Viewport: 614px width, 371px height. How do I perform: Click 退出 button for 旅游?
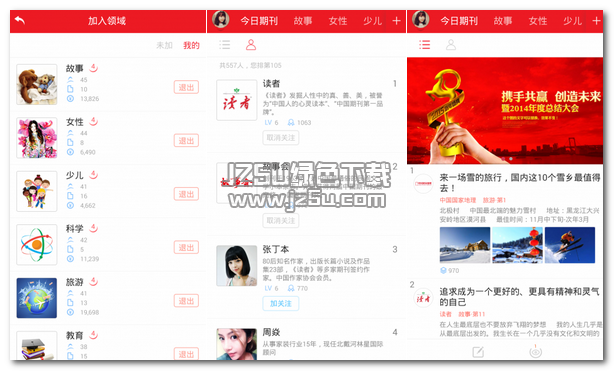pyautogui.click(x=186, y=301)
